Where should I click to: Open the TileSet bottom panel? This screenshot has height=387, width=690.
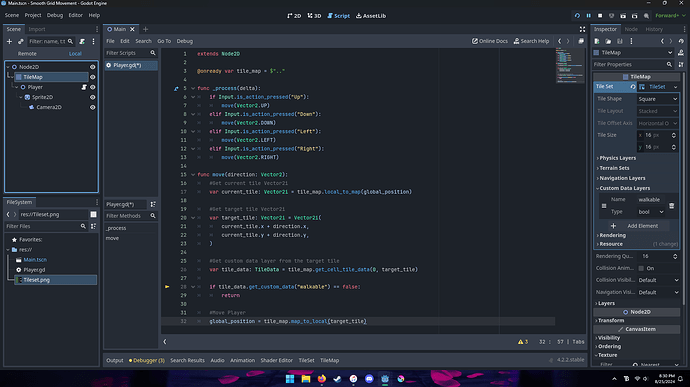pos(306,360)
